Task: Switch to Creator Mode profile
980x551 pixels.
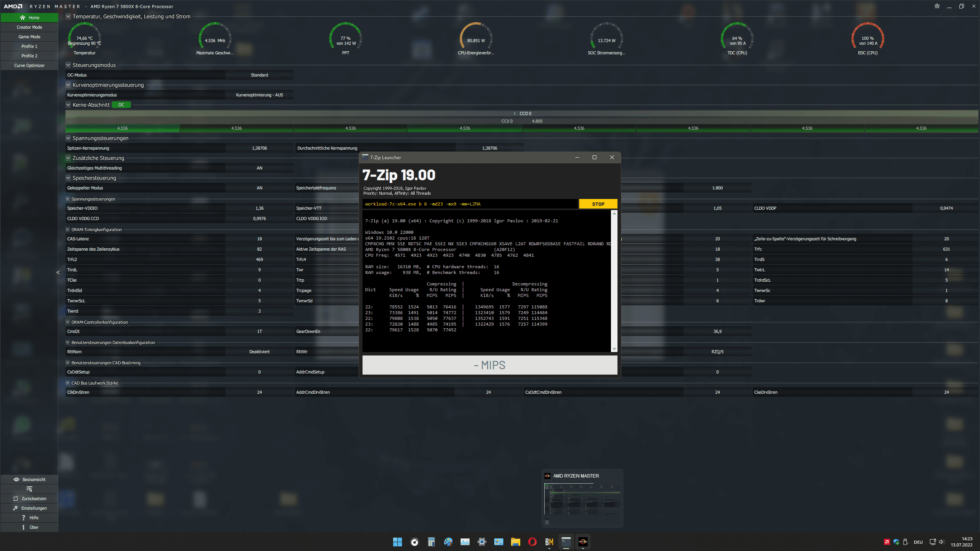Action: tap(29, 27)
